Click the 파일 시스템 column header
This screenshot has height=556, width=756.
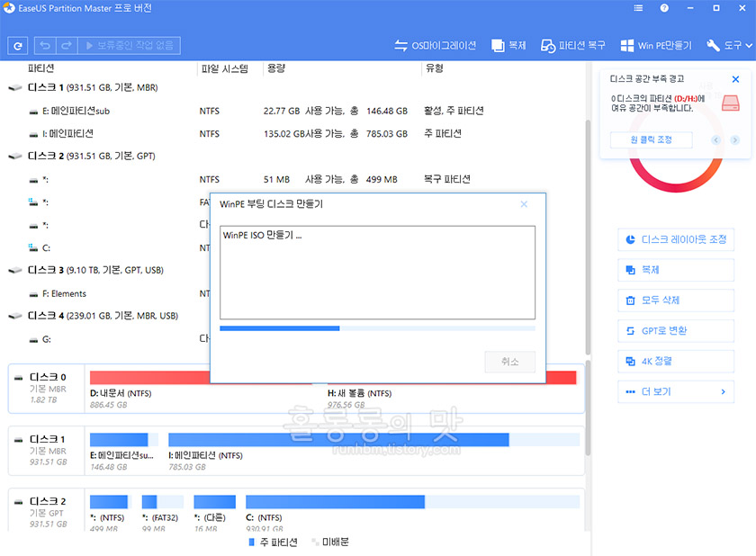225,68
